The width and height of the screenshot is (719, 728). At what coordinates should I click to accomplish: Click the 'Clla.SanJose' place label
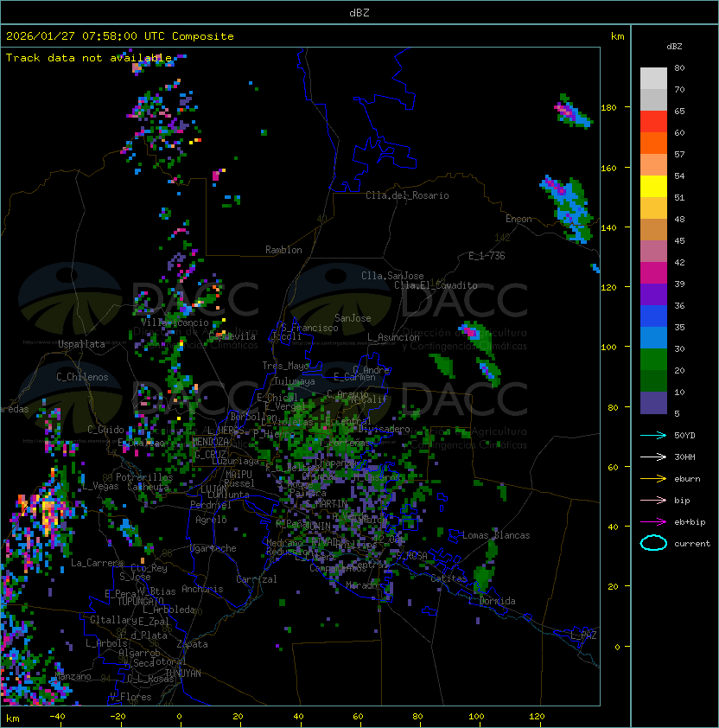(392, 276)
